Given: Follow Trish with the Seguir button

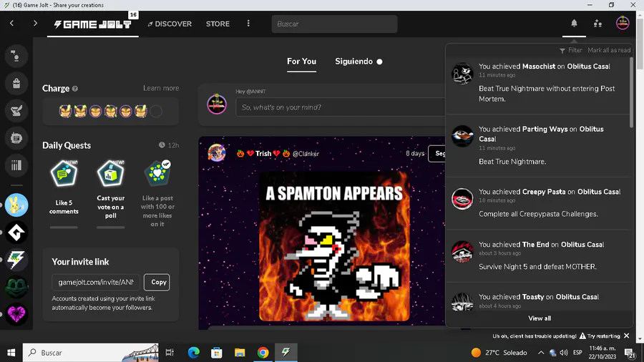Looking at the screenshot, I should tap(437, 154).
